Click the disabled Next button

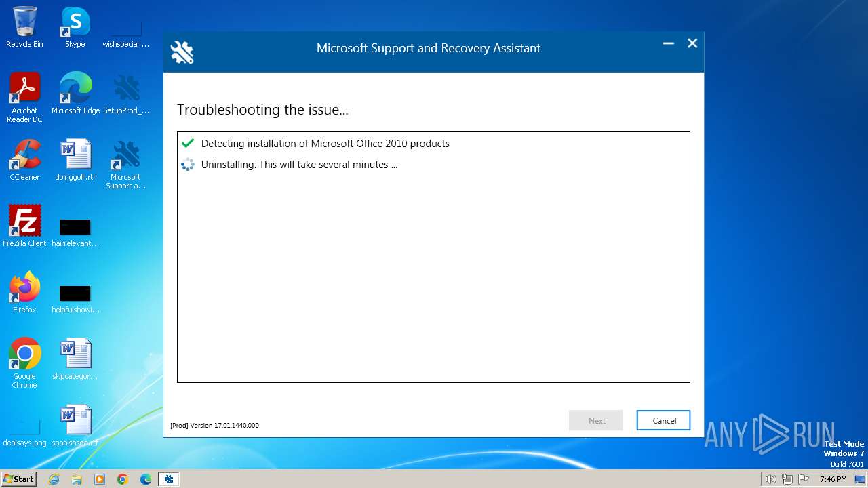point(597,420)
